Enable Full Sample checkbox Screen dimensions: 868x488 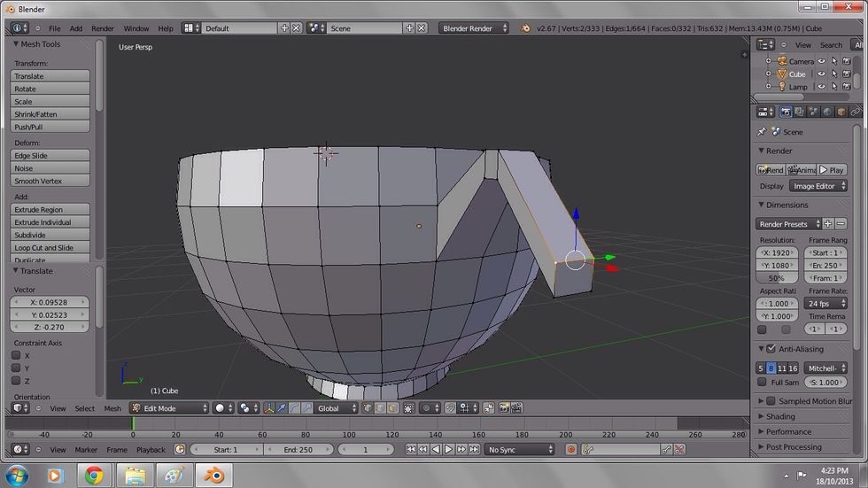point(762,383)
